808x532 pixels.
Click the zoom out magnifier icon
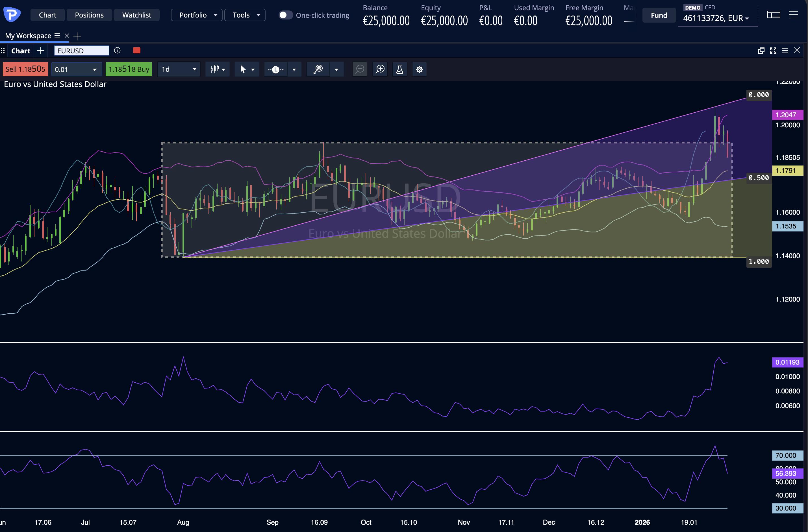(x=360, y=69)
